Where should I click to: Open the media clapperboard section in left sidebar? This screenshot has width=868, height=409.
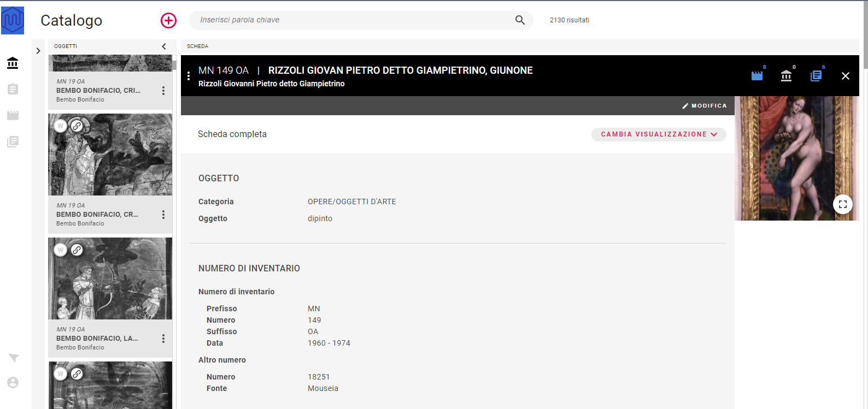click(x=13, y=115)
